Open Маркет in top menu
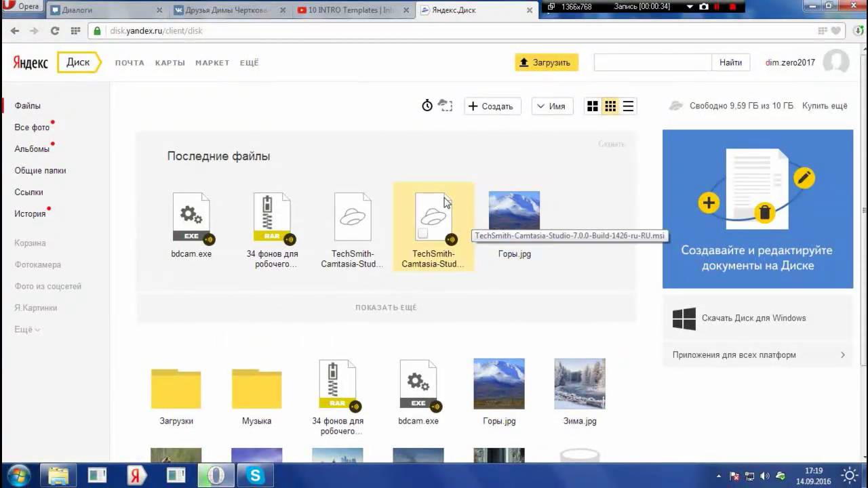This screenshot has height=488, width=868. point(212,62)
